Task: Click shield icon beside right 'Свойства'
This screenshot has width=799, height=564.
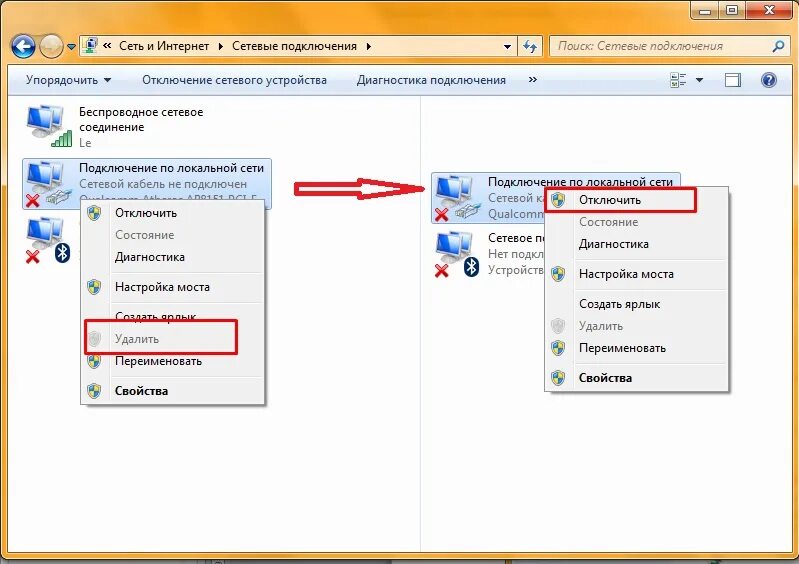Action: pyautogui.click(x=558, y=378)
